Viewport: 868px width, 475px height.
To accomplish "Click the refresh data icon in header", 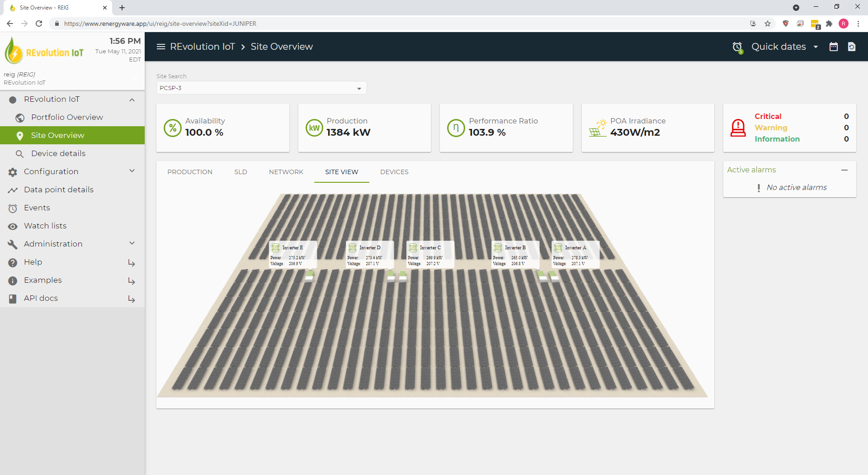I will point(852,47).
